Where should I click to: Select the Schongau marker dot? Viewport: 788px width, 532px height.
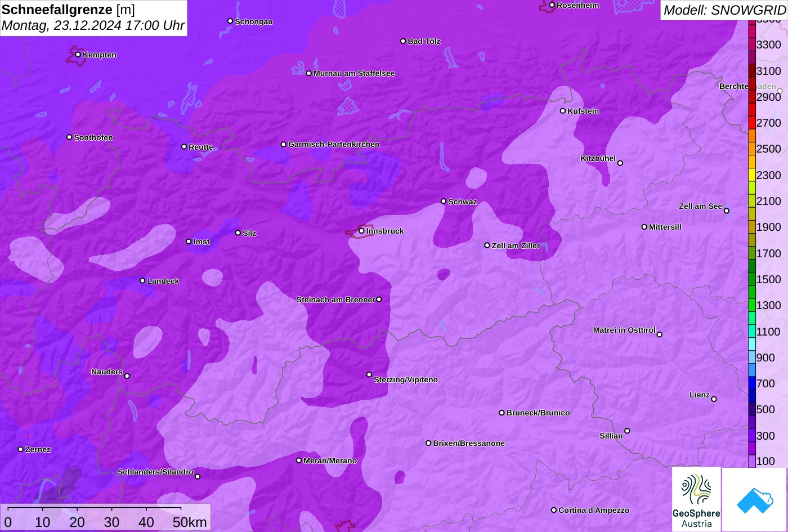(230, 21)
